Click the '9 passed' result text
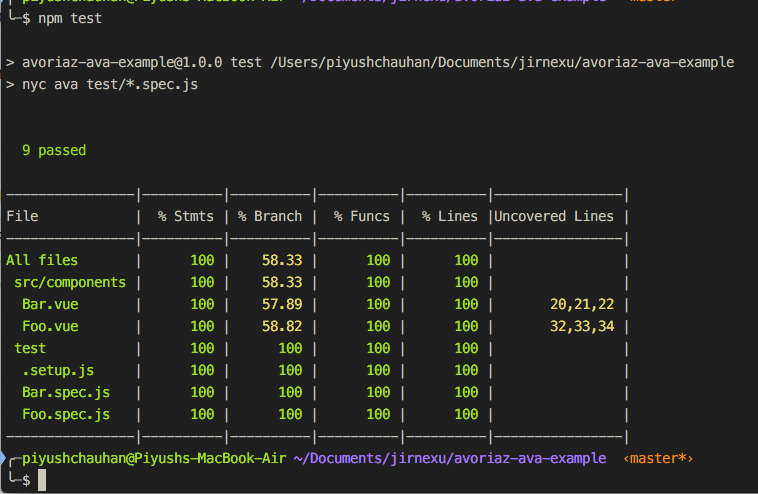758x494 pixels. [x=54, y=150]
